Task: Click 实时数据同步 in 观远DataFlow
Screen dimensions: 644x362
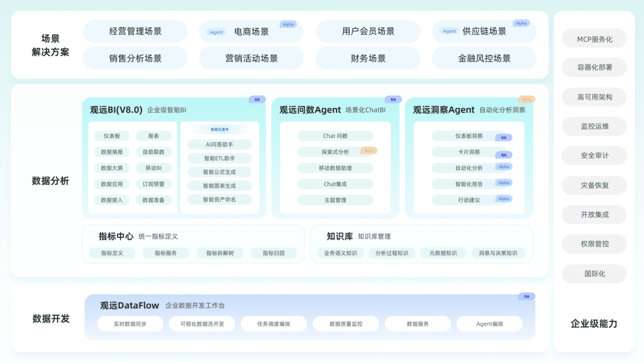Action: tap(130, 324)
